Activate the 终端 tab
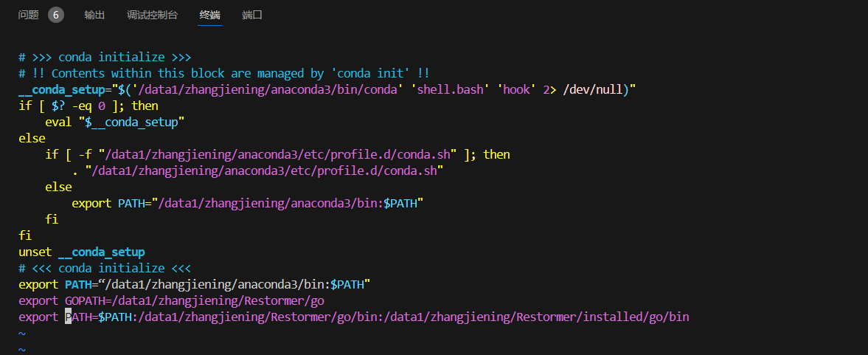The width and height of the screenshot is (868, 355). [x=209, y=15]
